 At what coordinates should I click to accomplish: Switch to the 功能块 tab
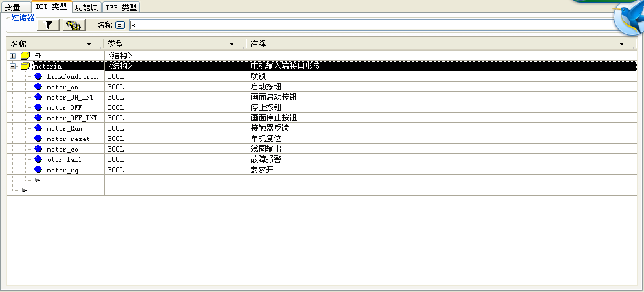(x=87, y=7)
